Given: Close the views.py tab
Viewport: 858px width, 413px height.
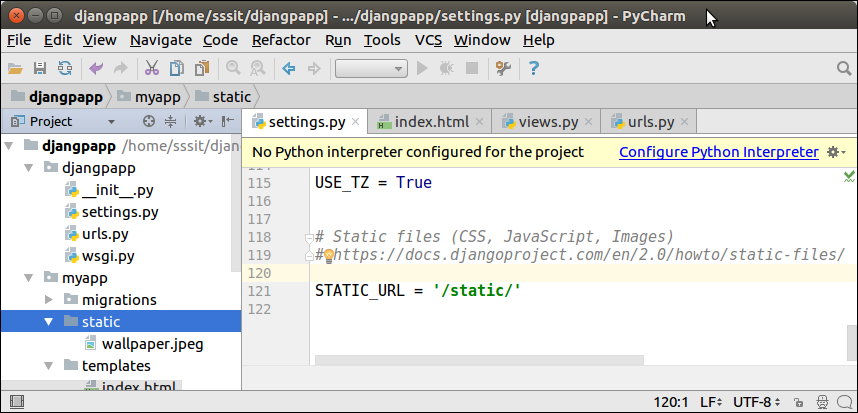Looking at the screenshot, I should pos(589,122).
